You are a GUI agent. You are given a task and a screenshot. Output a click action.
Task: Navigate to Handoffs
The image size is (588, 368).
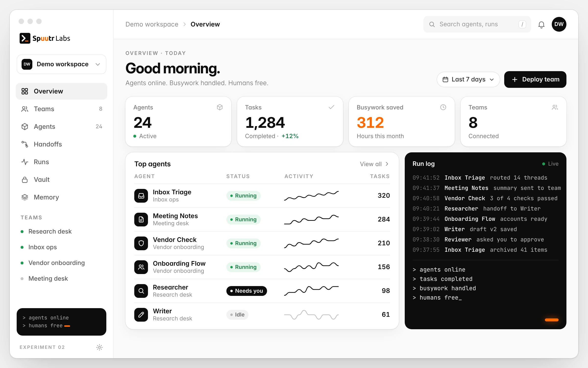pos(61,144)
